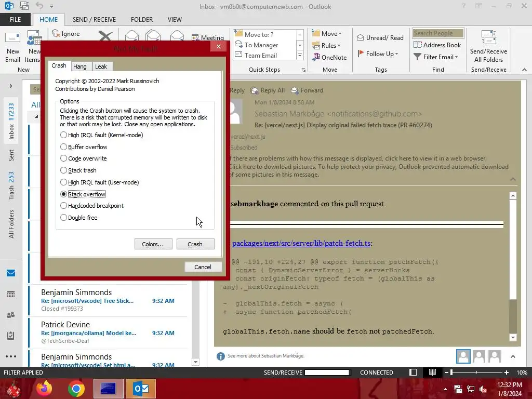Collapse the people pane

pyautogui.click(x=513, y=356)
